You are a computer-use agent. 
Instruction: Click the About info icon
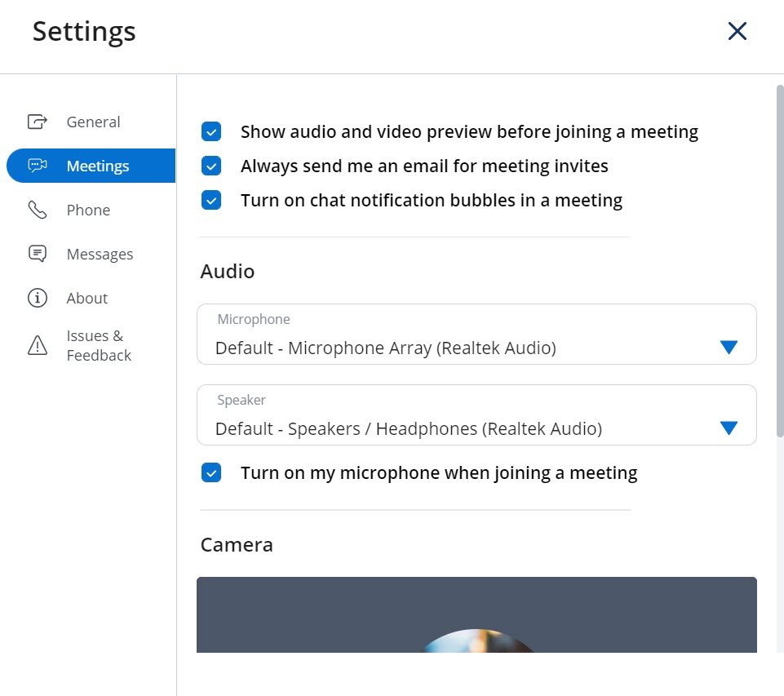coord(38,298)
